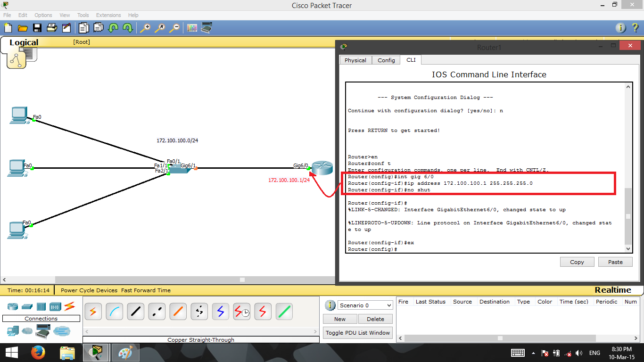Switch to the Realtime mode tab
The width and height of the screenshot is (644, 362).
coord(613,290)
